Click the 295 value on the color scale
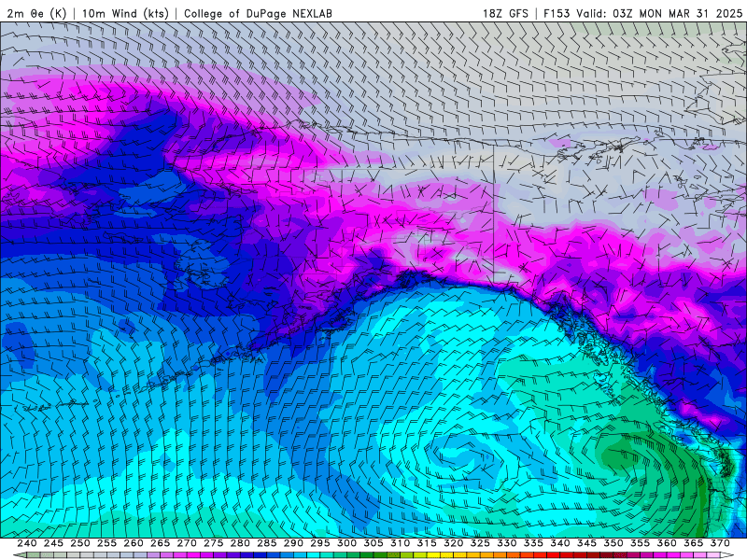The image size is (747, 560). pos(320,543)
